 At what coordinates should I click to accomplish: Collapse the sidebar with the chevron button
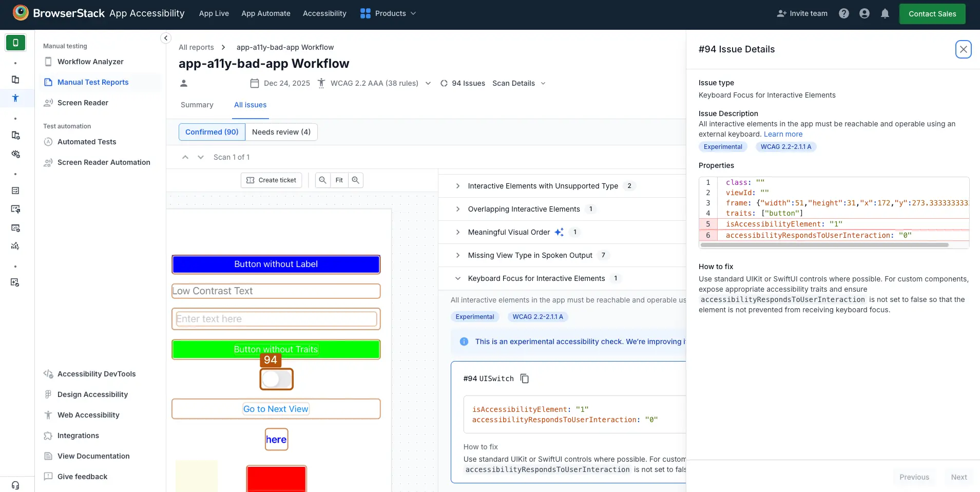[165, 38]
